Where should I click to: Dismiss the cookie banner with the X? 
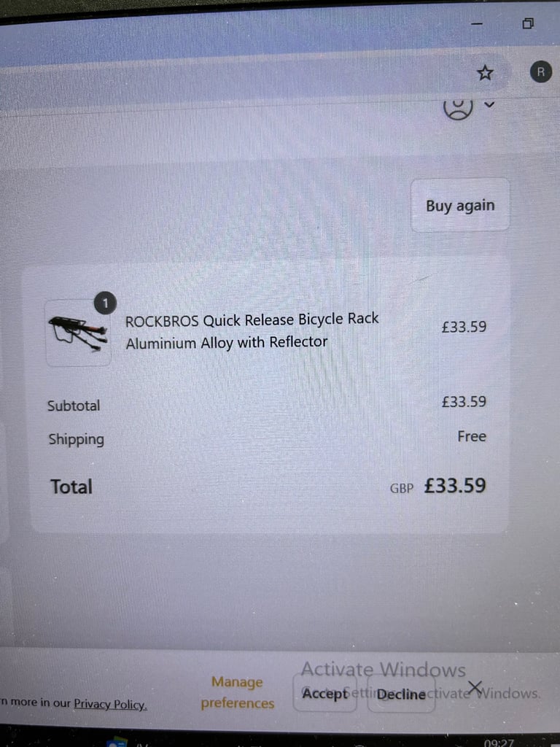(x=474, y=687)
